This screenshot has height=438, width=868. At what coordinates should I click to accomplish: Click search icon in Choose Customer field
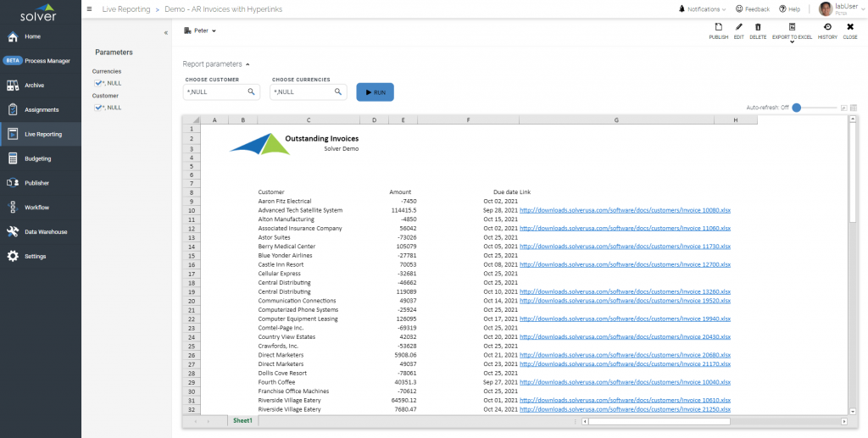click(252, 91)
